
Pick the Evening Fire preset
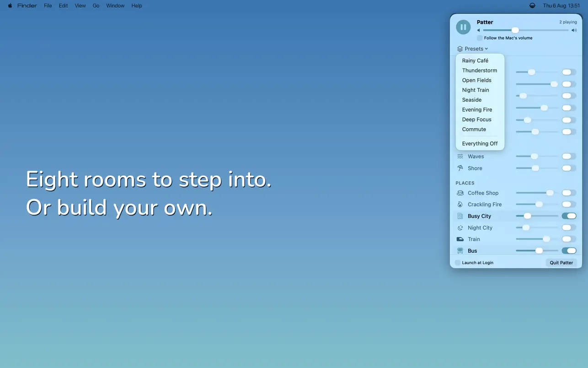click(480, 110)
